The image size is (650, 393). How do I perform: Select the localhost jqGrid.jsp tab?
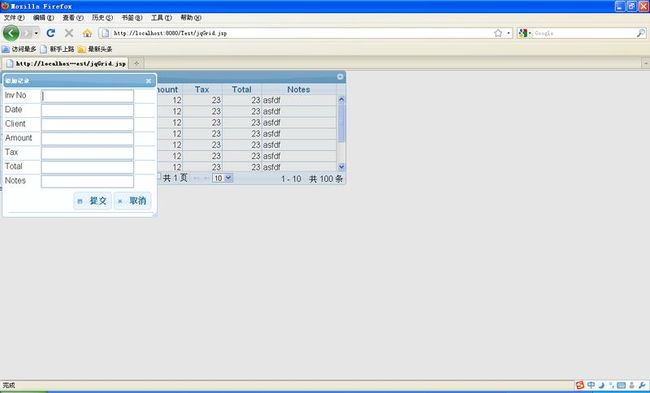click(66, 63)
